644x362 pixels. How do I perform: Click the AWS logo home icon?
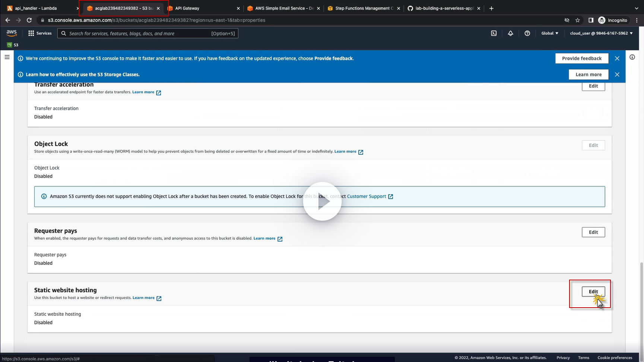12,33
